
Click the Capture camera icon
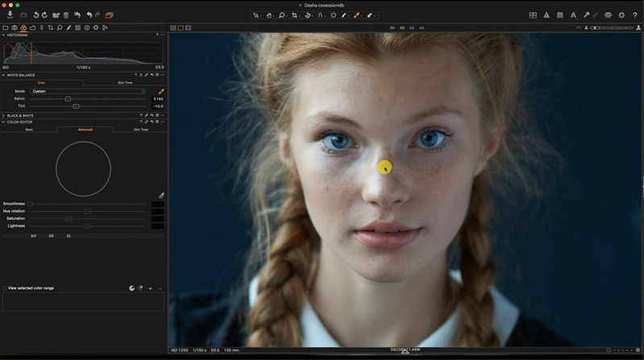(23, 14)
